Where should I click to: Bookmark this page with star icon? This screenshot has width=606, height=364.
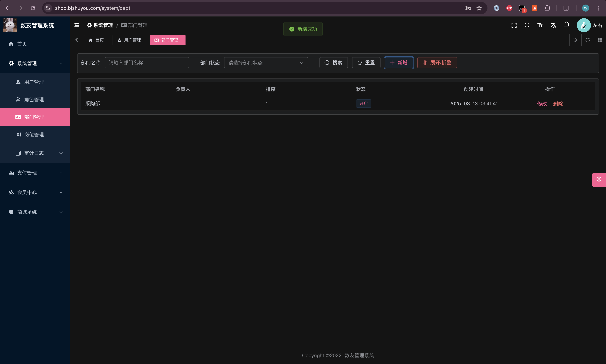479,8
